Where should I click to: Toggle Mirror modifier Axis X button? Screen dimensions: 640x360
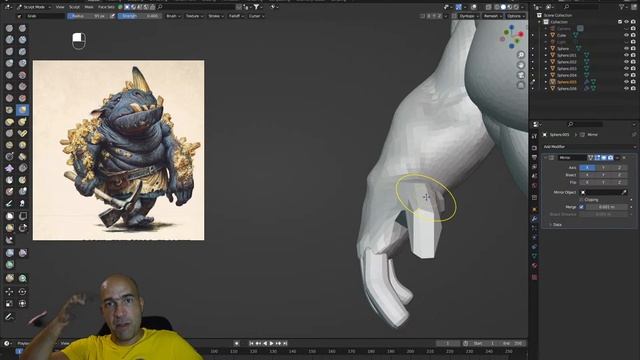pos(587,167)
